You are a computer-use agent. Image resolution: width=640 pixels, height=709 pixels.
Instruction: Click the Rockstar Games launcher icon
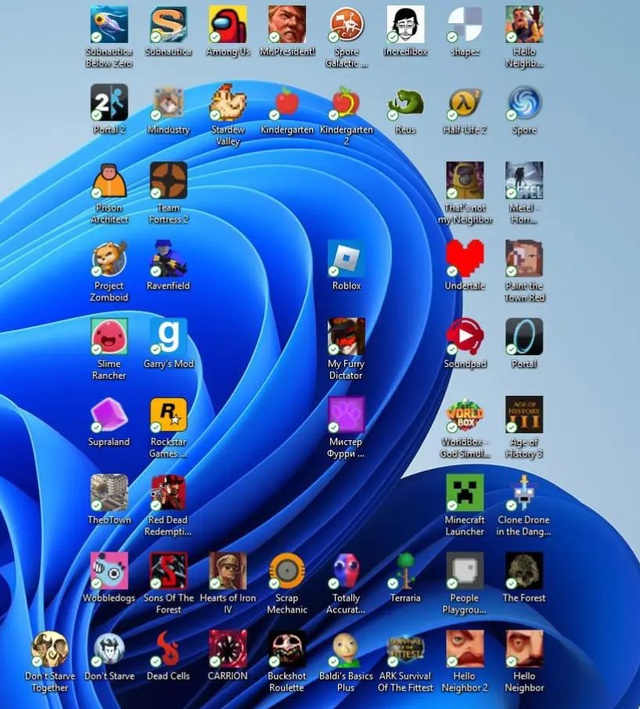[168, 415]
